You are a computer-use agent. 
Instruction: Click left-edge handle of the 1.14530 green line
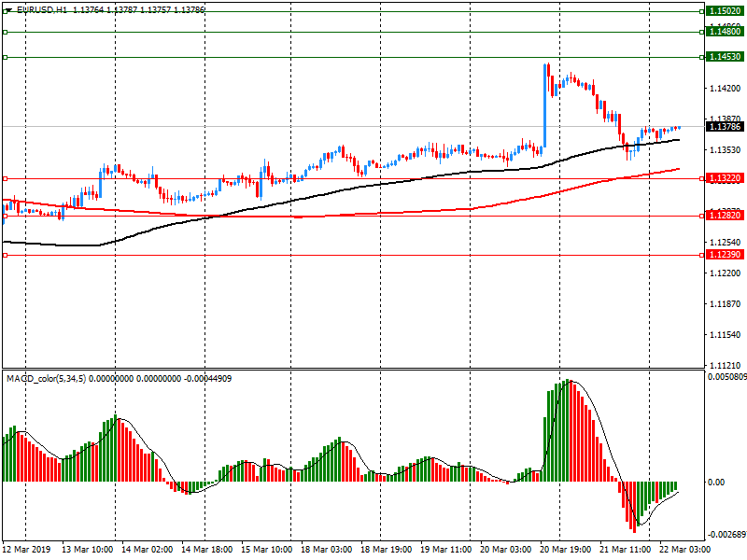pos(5,58)
